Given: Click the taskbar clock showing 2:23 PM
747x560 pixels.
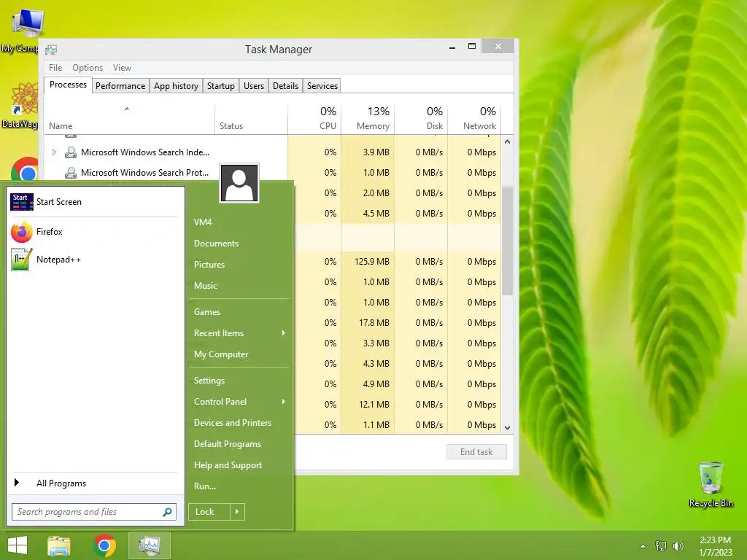Looking at the screenshot, I should pyautogui.click(x=715, y=540).
